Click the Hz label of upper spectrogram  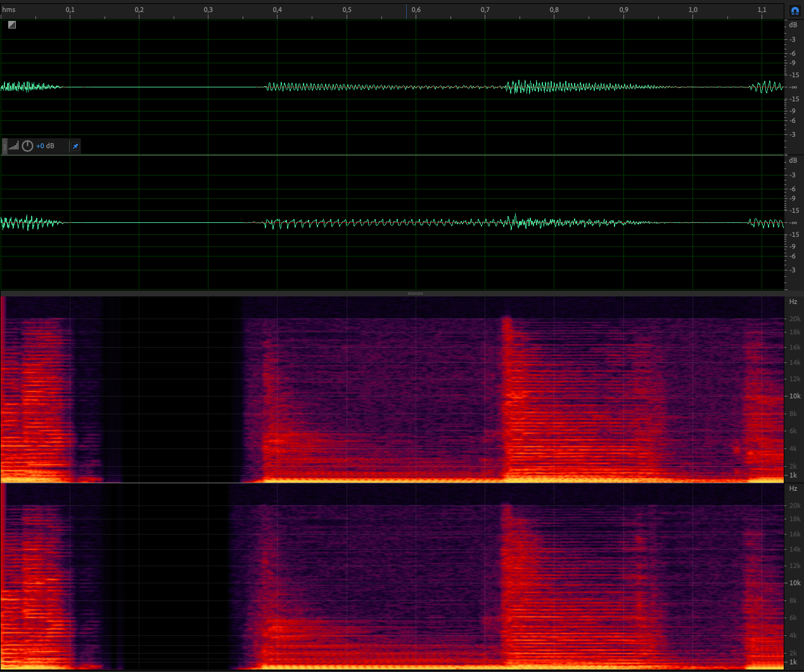click(793, 302)
